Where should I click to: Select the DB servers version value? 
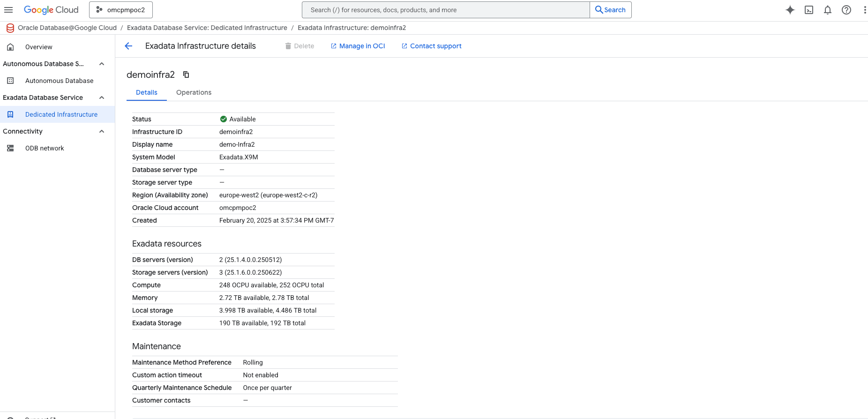click(251, 260)
